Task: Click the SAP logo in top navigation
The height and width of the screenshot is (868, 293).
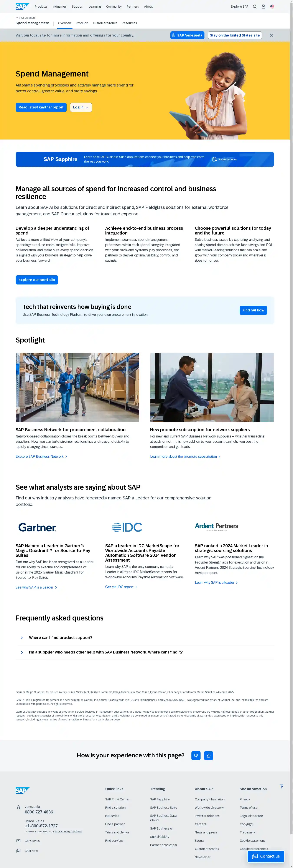Action: click(22, 6)
